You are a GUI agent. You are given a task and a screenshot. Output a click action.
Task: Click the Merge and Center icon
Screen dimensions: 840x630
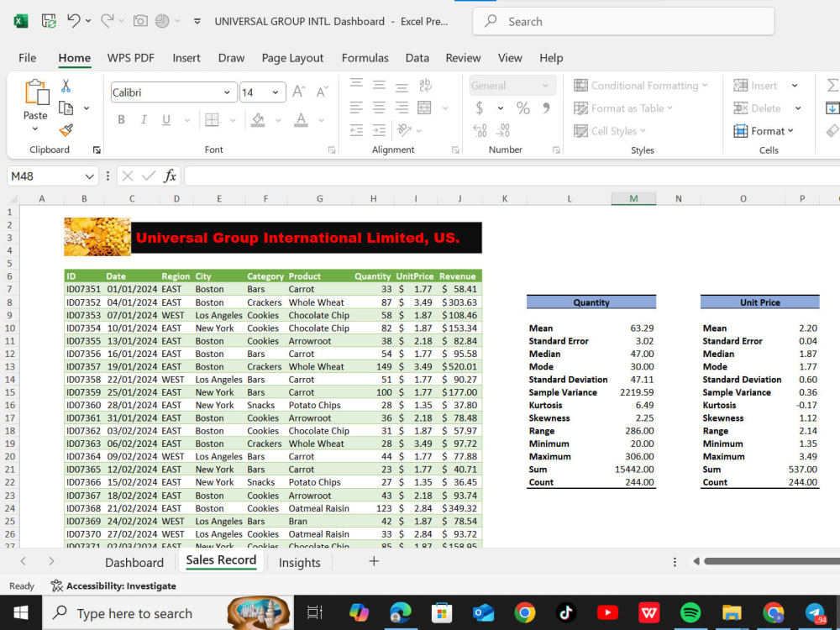(424, 108)
